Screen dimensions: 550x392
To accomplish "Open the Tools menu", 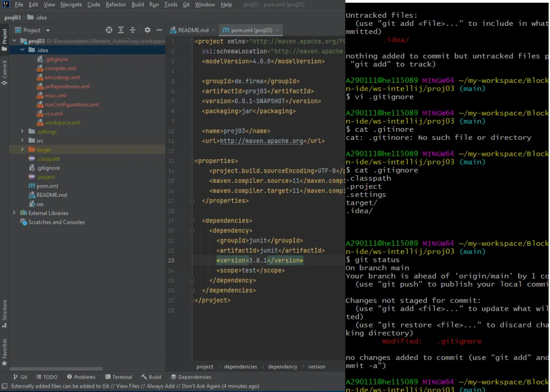I will click(x=171, y=4).
